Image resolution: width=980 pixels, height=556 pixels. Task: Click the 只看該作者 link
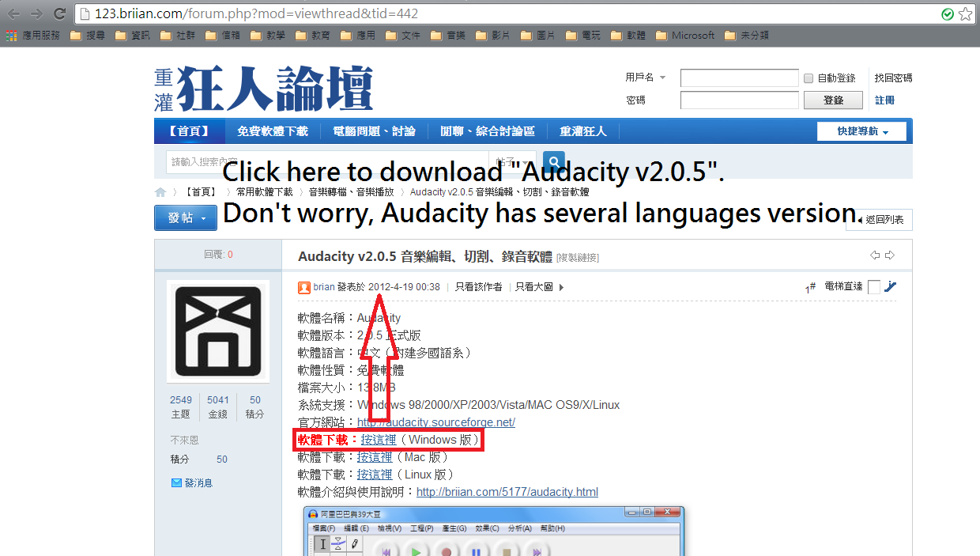click(x=479, y=287)
